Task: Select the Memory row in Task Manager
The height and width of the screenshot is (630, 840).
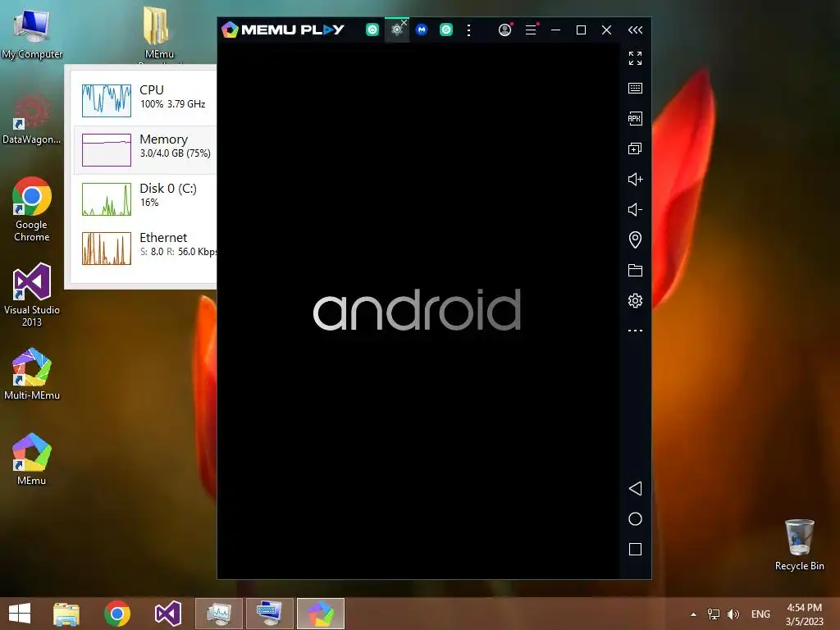Action: tap(145, 149)
